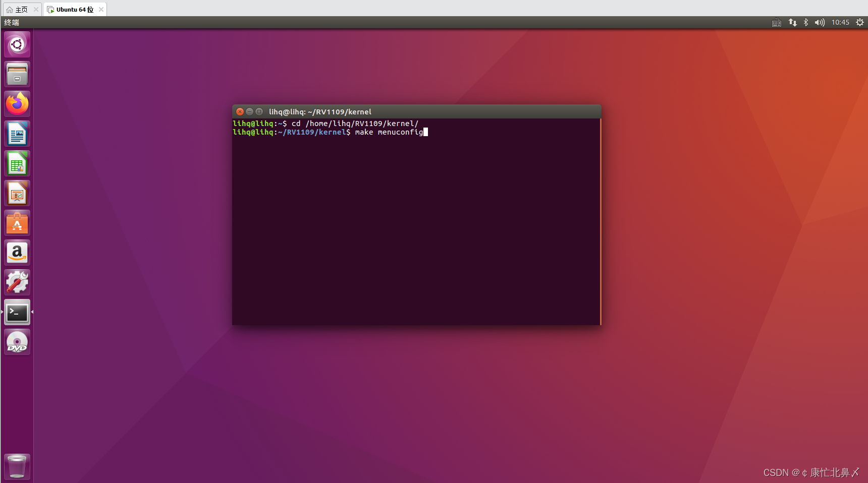Close the 主页 tab
The image size is (868, 483).
pos(36,10)
